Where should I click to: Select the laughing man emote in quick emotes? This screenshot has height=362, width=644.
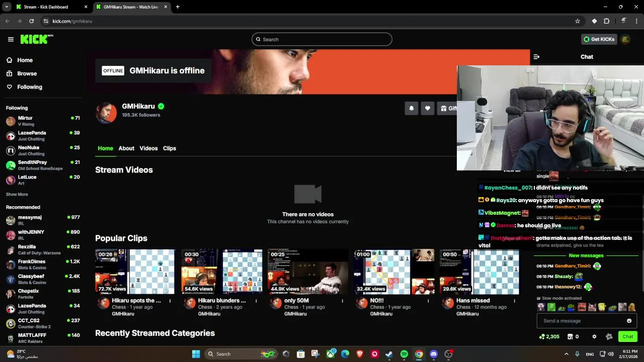582,307
